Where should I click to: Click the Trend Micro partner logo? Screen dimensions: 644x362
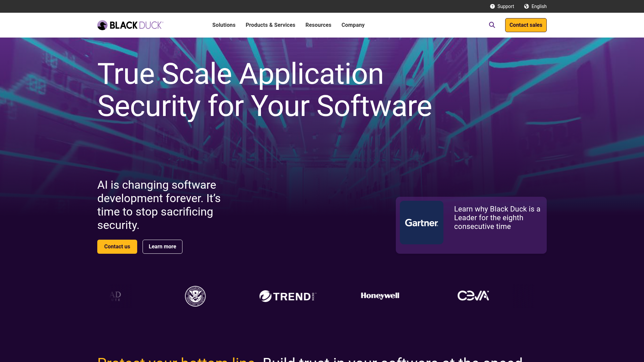pos(287,296)
